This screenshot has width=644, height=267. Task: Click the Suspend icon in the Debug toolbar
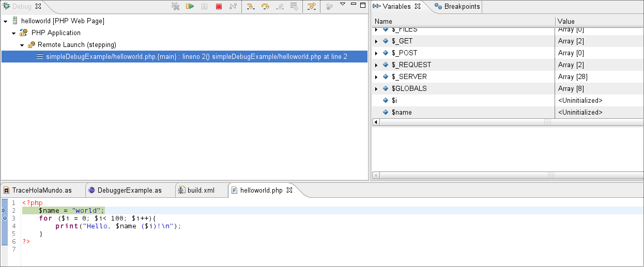pos(204,7)
